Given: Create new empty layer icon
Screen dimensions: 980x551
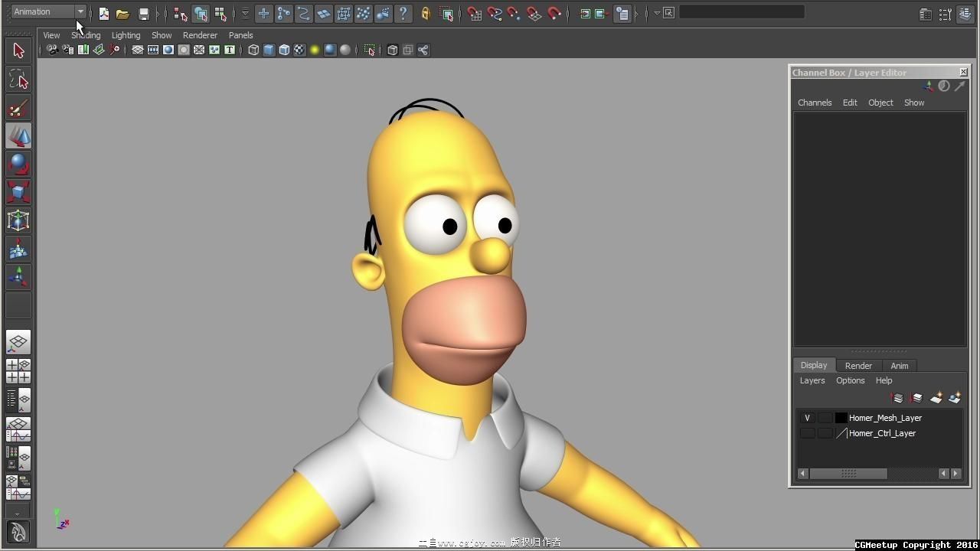Looking at the screenshot, I should click(936, 398).
